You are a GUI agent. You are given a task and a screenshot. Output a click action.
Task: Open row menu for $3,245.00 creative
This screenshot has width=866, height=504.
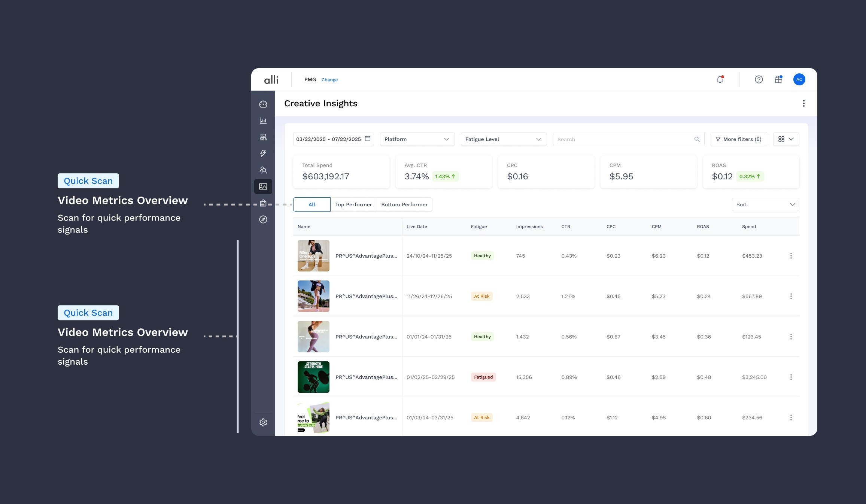(x=791, y=377)
